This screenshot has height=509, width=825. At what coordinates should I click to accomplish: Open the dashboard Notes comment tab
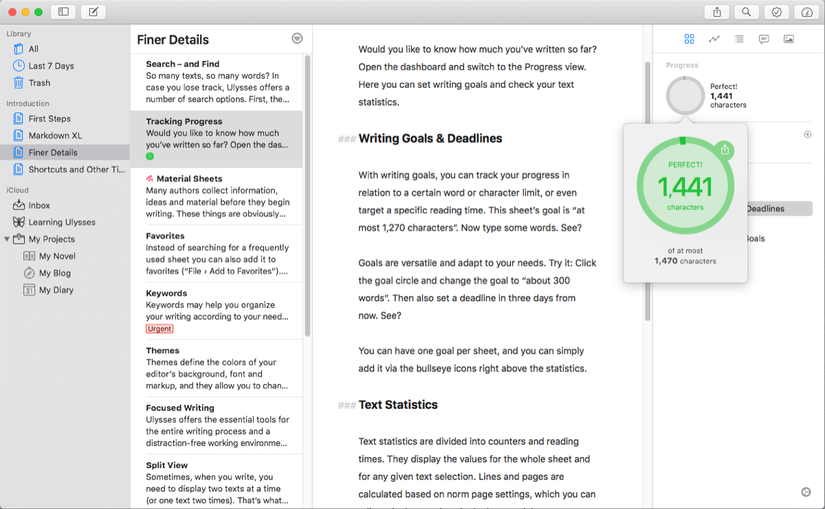(x=764, y=39)
